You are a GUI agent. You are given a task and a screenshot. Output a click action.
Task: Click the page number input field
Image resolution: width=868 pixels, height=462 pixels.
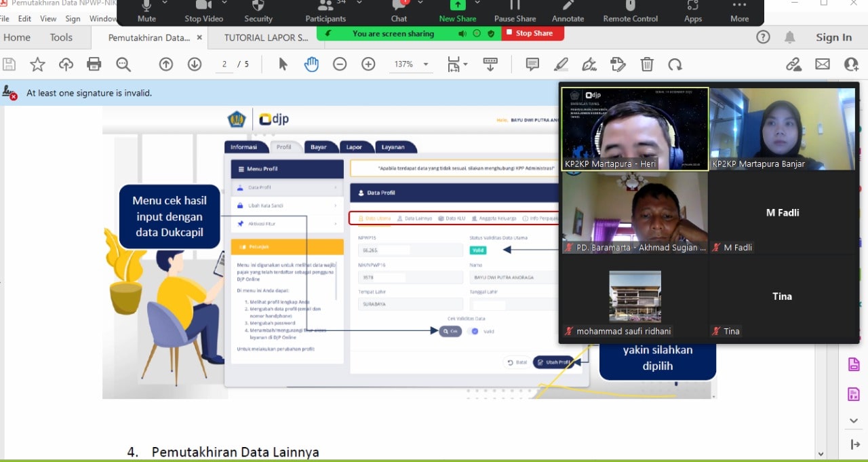(x=224, y=64)
